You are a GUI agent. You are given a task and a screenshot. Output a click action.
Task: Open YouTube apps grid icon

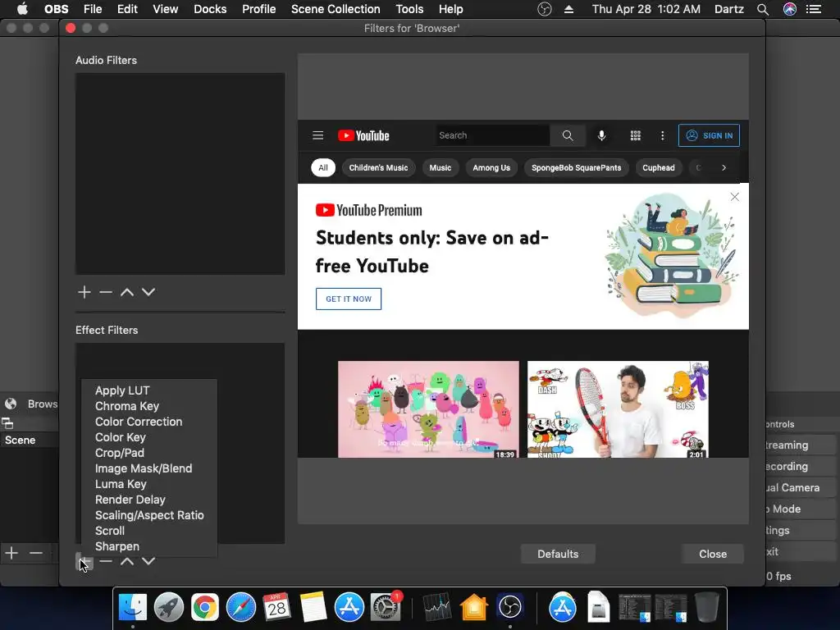pyautogui.click(x=636, y=135)
